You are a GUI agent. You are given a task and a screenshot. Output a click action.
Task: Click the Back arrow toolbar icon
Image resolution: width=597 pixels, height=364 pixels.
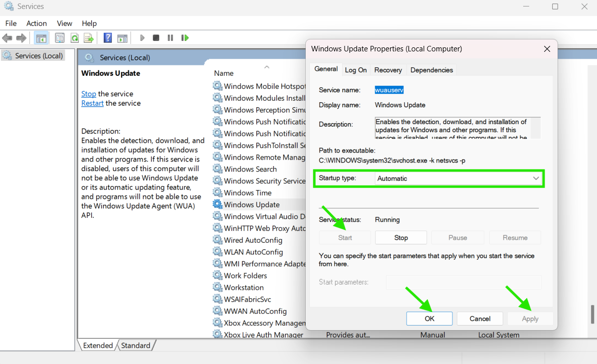coord(7,38)
